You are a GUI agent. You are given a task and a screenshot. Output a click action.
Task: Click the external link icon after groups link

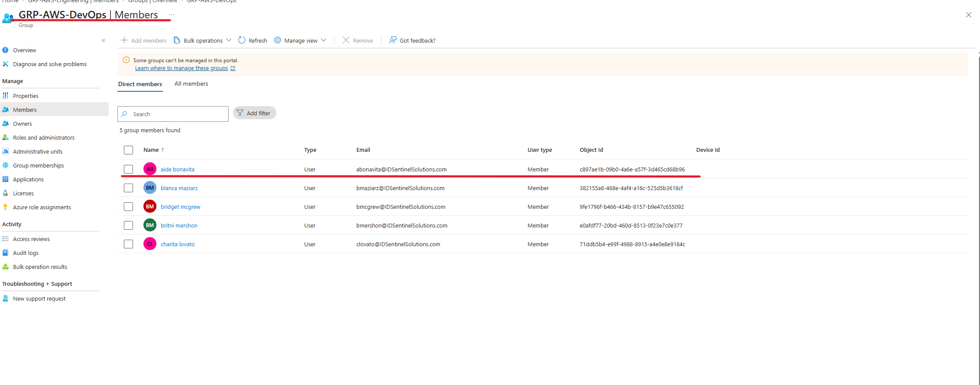click(x=233, y=68)
